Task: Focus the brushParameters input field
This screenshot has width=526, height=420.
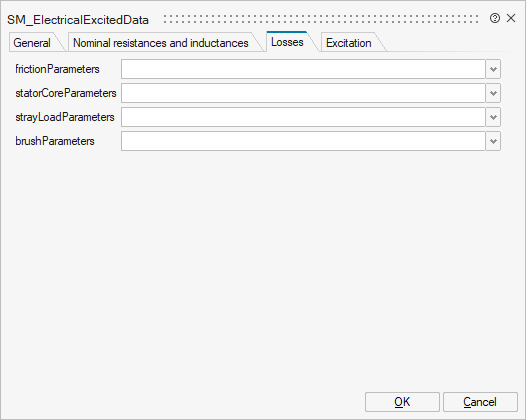Action: point(303,141)
